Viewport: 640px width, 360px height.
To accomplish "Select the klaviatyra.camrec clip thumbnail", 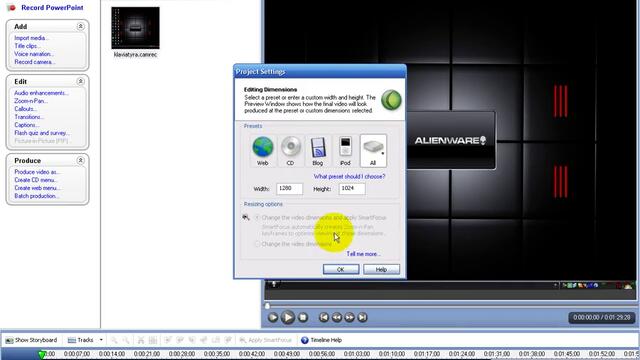I will 135,28.
